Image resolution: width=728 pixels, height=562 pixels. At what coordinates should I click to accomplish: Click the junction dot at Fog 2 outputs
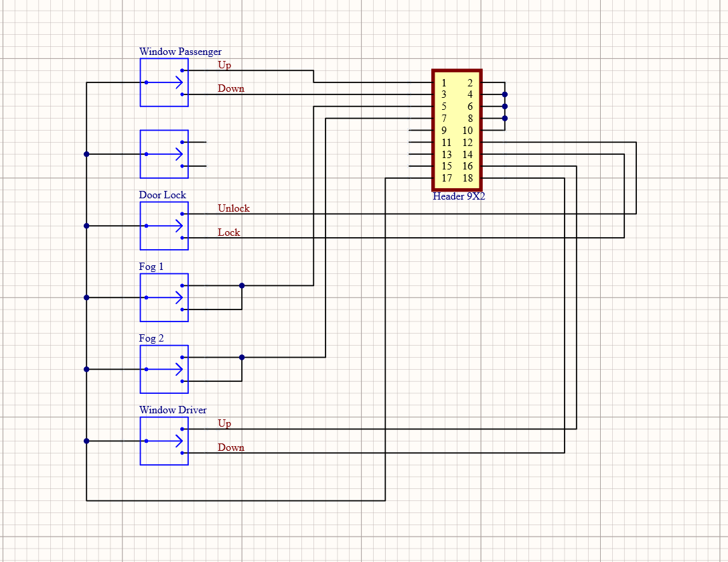pyautogui.click(x=242, y=357)
